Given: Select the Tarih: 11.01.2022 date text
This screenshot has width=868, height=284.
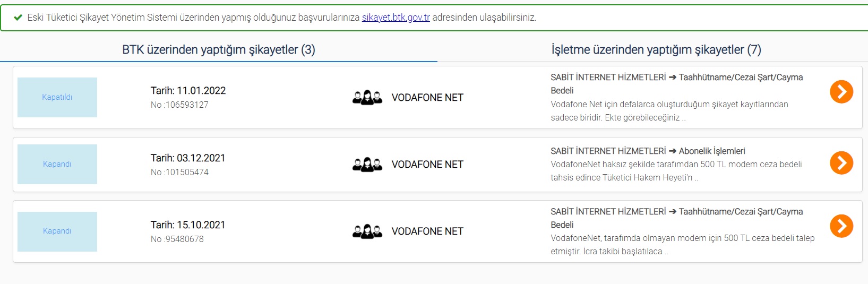Looking at the screenshot, I should 188,91.
